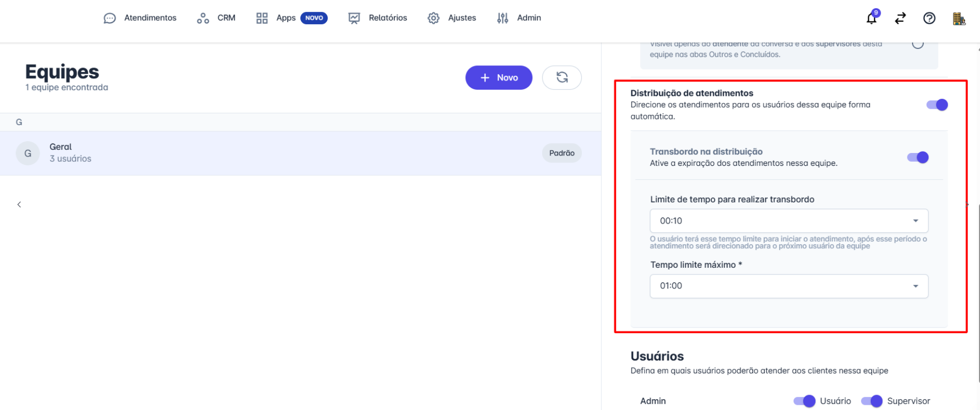Click the left chevron pagination arrow
The height and width of the screenshot is (410, 980).
[x=19, y=204]
